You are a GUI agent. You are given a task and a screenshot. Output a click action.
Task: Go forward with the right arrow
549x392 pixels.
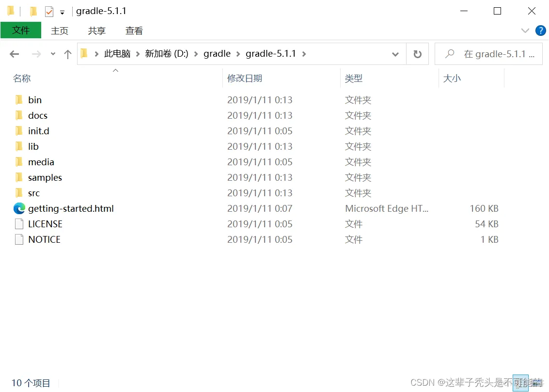point(36,54)
